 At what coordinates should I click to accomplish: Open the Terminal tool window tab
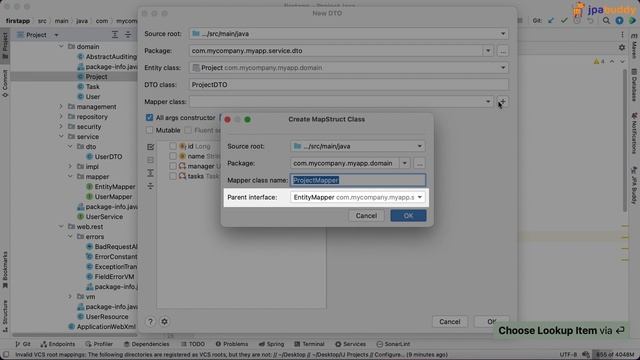coord(309,344)
